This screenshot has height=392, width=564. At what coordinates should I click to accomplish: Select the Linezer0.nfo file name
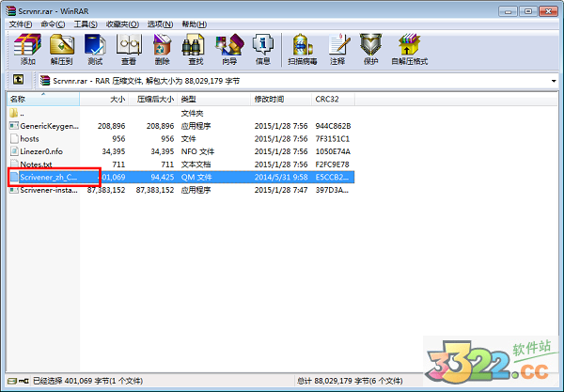pos(41,151)
